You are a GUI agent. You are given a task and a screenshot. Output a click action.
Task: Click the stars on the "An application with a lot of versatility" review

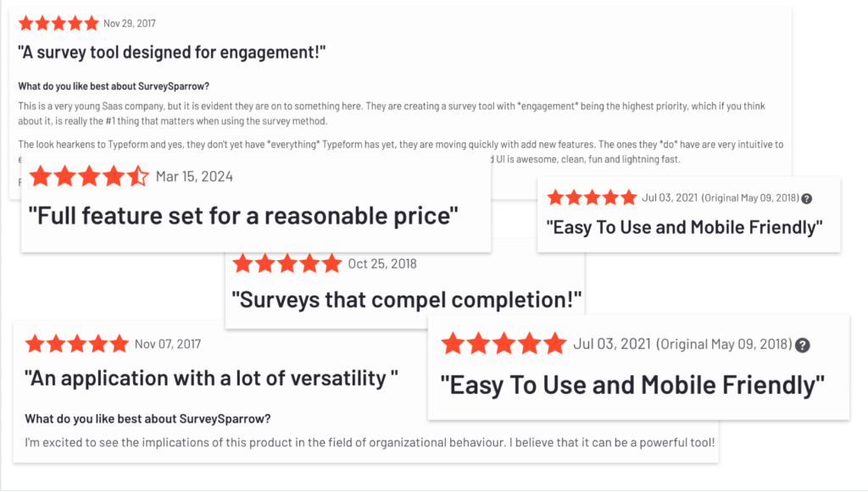click(76, 344)
